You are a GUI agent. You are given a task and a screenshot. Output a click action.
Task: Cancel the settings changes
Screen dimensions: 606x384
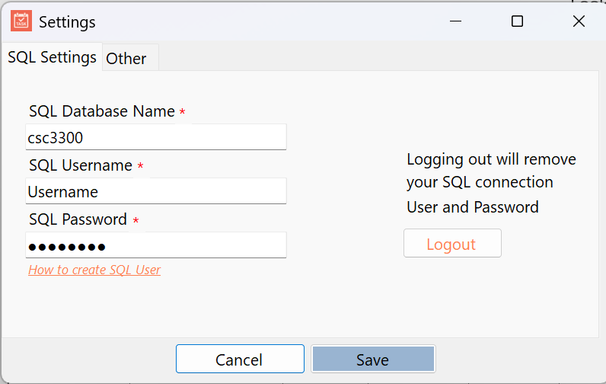pos(240,359)
